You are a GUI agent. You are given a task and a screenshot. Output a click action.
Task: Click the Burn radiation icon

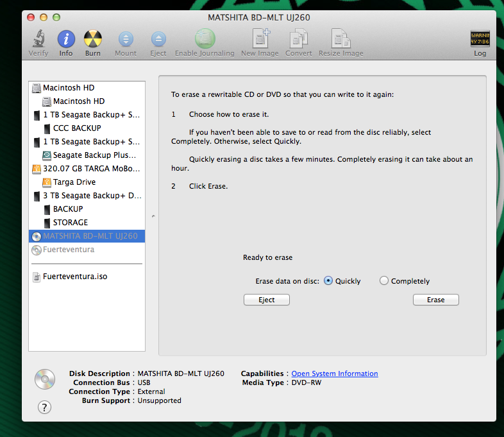click(x=93, y=39)
